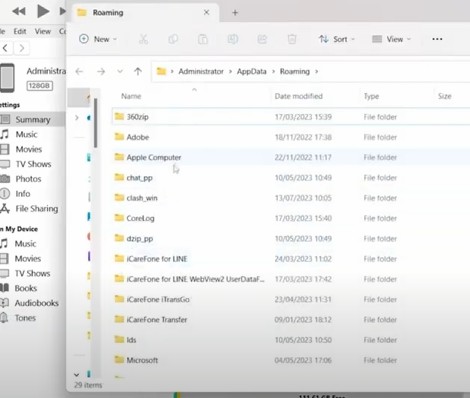Screen dimensions: 470x398
Task: Open the Sort dropdown
Action: point(336,39)
